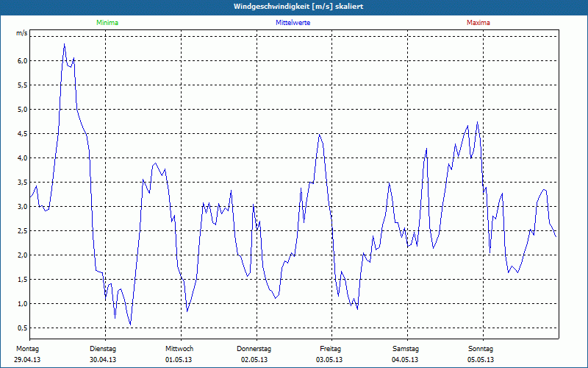Click the 4,0 y-axis value

coord(22,158)
